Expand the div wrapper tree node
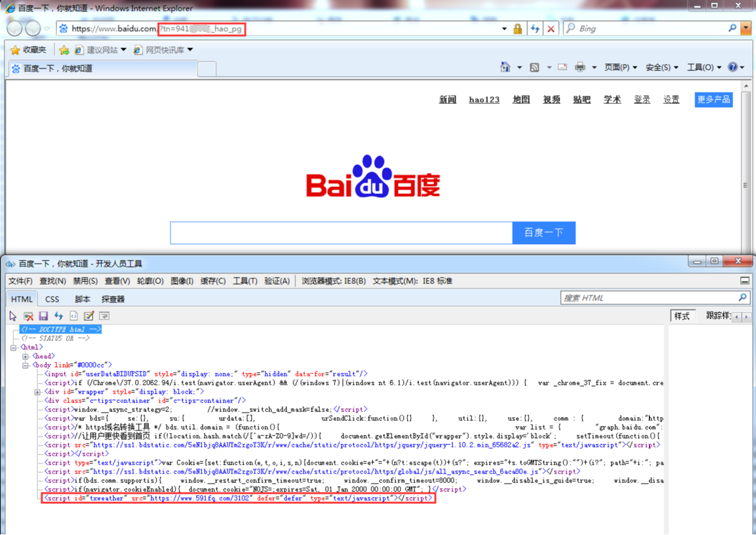This screenshot has width=756, height=535. [x=37, y=392]
